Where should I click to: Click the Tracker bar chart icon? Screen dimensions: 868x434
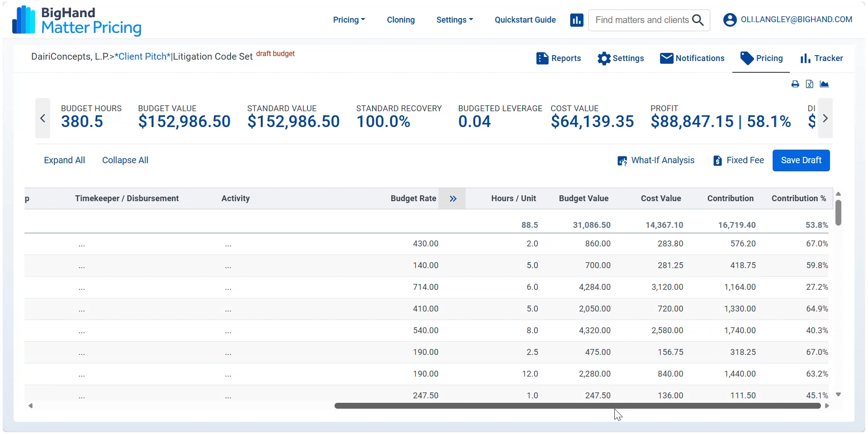[x=805, y=59]
